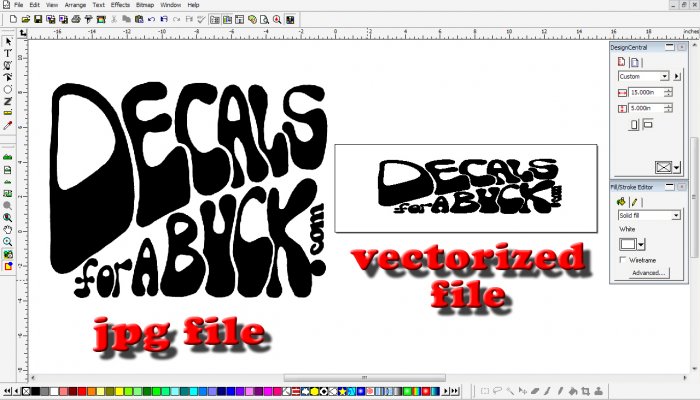
Task: Click the Cut scissors icon
Action: (x=114, y=19)
